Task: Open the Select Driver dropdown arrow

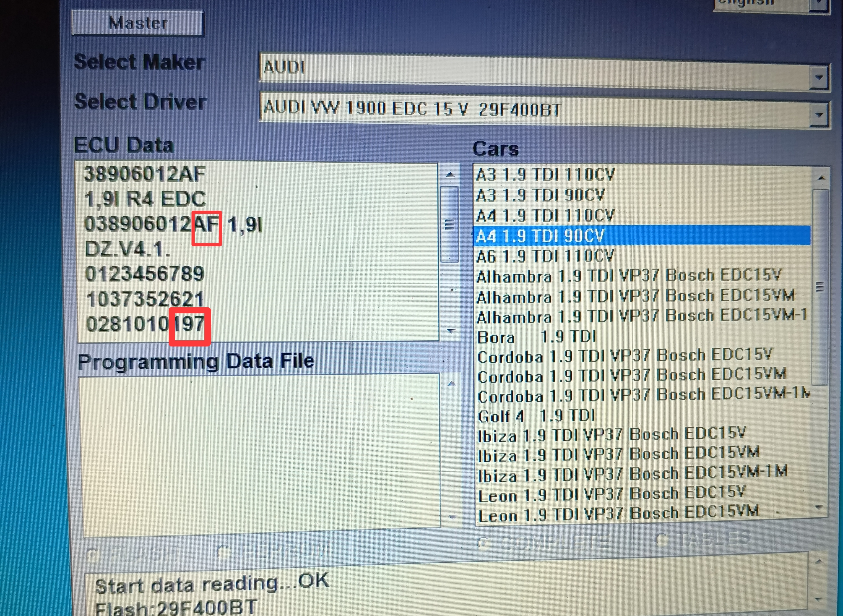Action: pyautogui.click(x=819, y=114)
